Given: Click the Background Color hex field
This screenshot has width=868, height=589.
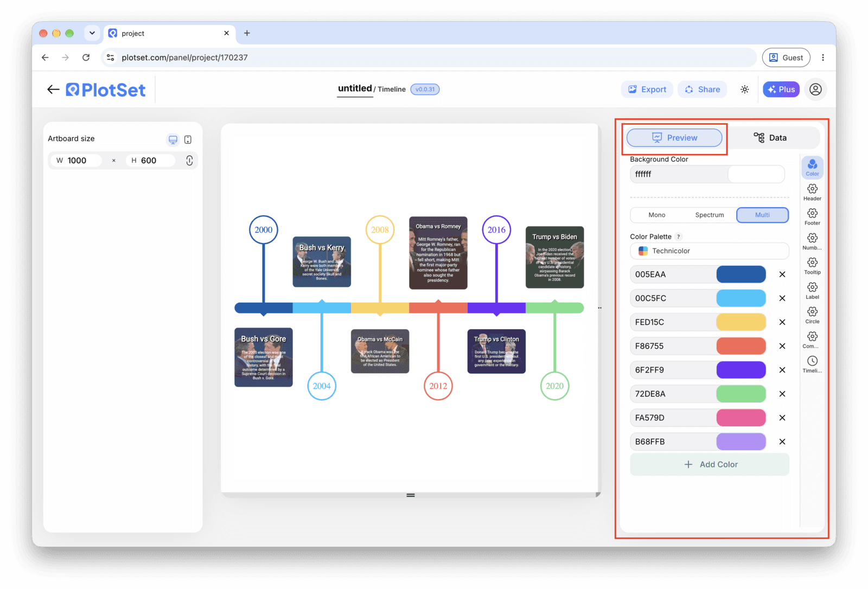Looking at the screenshot, I should (x=679, y=175).
